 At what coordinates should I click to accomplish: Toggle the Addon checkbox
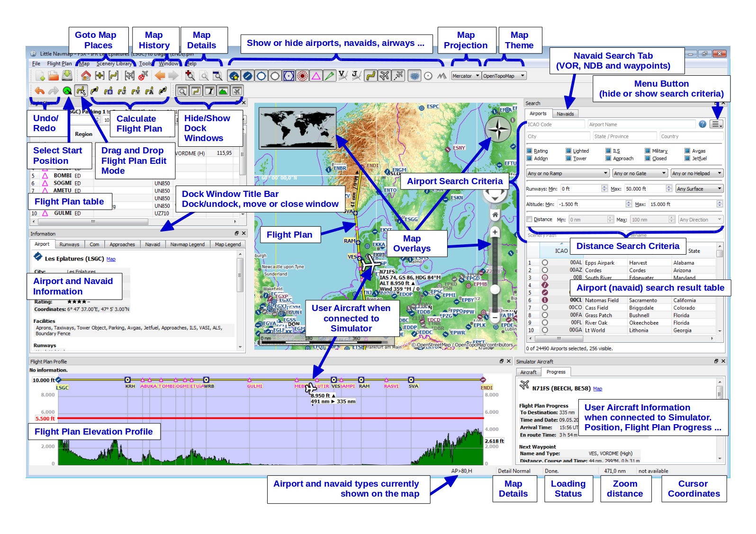(x=530, y=159)
